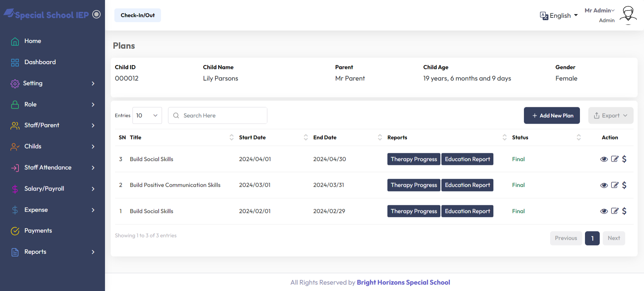The image size is (644, 291).
Task: Open the English language dropdown
Action: coord(559,15)
